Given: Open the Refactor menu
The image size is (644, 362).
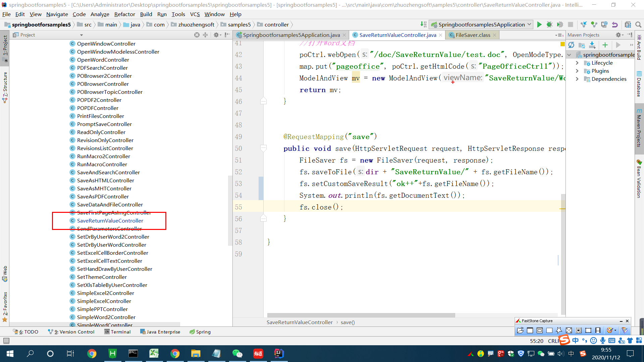Looking at the screenshot, I should [124, 14].
